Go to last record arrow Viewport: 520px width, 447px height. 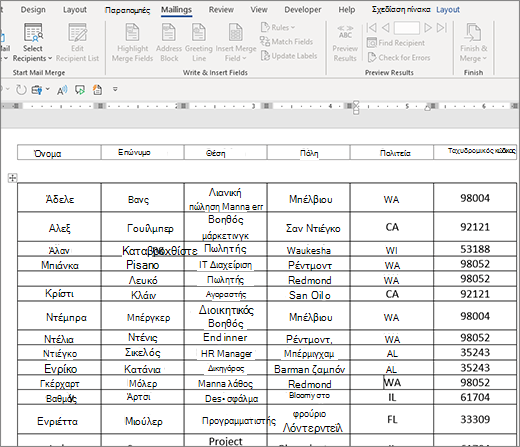tap(442, 28)
